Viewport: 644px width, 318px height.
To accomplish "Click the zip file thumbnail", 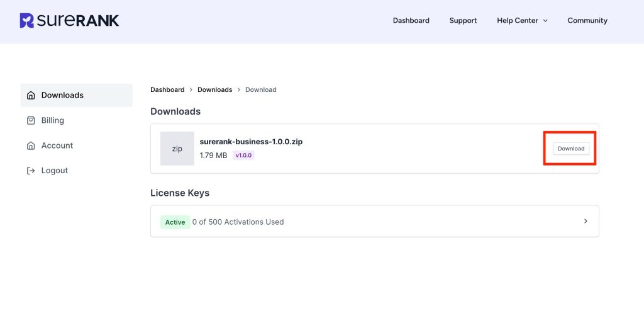I will (177, 149).
